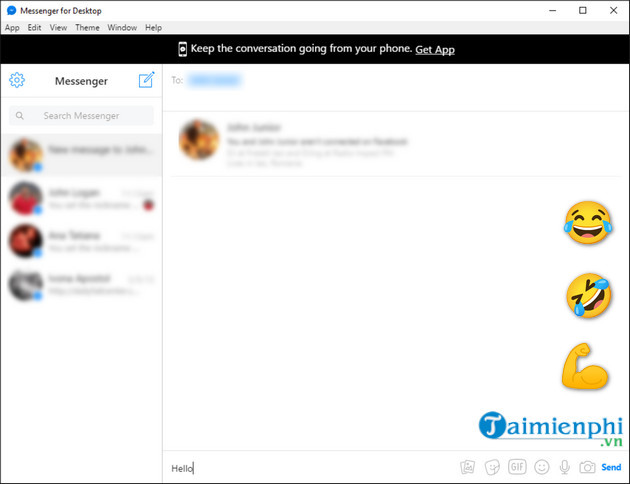The width and height of the screenshot is (630, 484).
Task: Open the sticker picker icon
Action: pos(492,467)
